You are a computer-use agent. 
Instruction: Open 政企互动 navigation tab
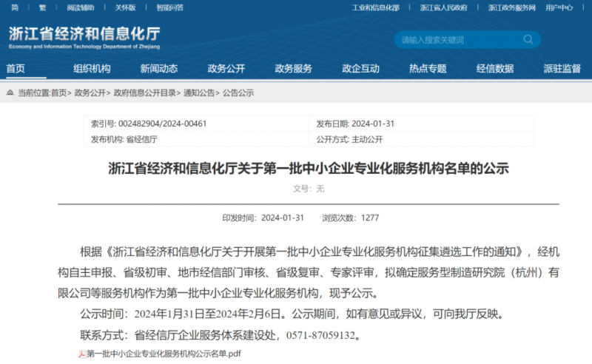[360, 69]
